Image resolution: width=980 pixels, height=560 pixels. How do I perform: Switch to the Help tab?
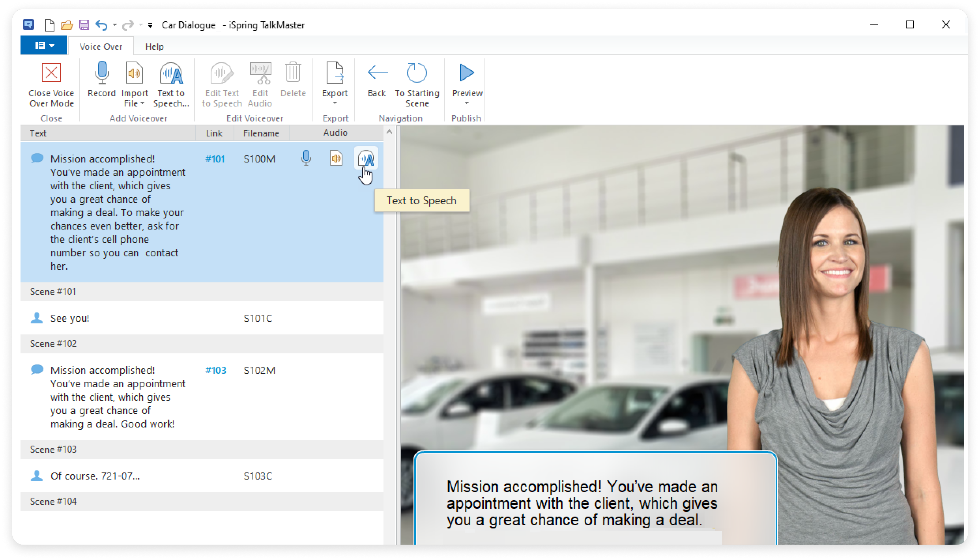pyautogui.click(x=154, y=47)
